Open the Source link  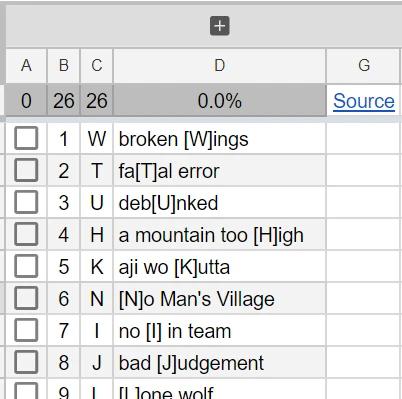364,101
